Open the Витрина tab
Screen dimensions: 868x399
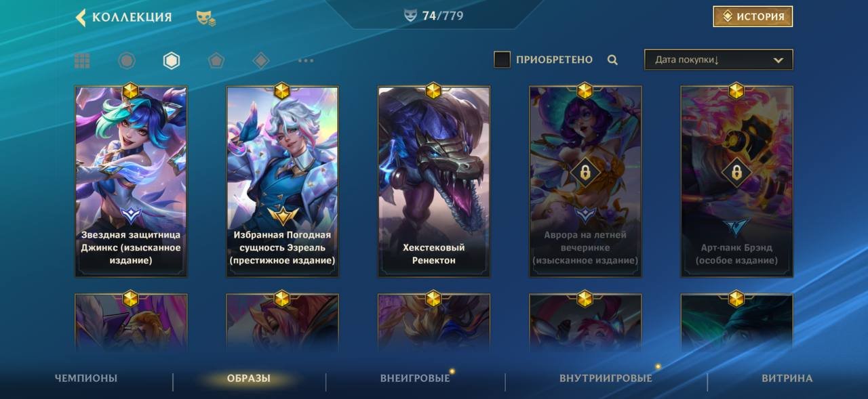coord(787,378)
